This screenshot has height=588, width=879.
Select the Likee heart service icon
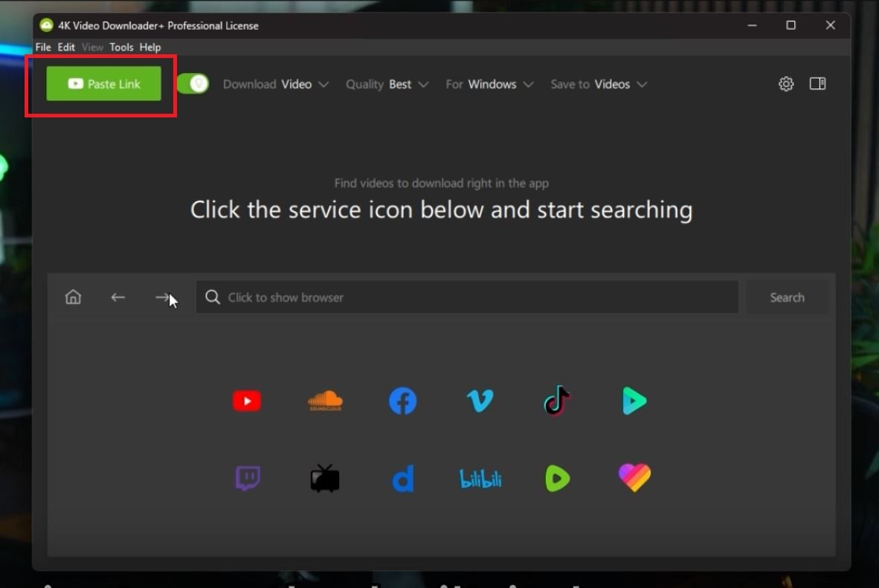(x=634, y=477)
